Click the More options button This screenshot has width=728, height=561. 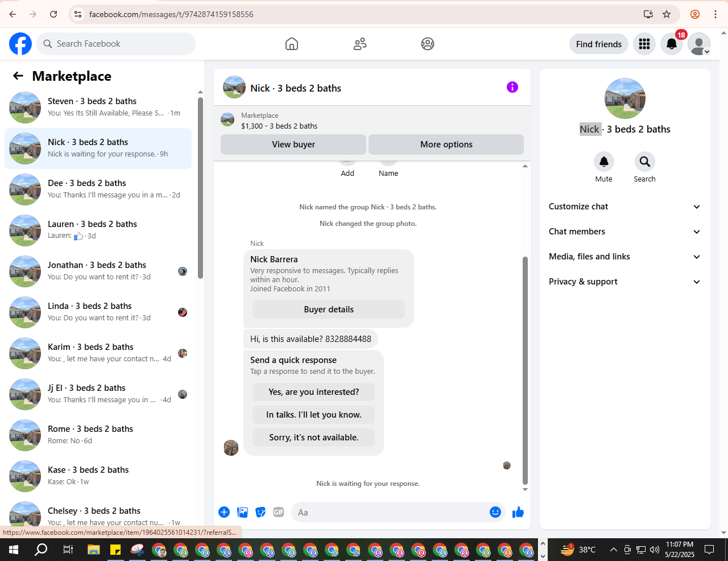pos(446,145)
